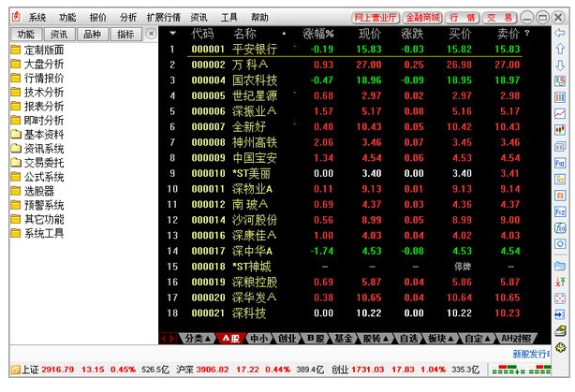Click the 交易 button at top right
Screen dimensions: 575x392
499,17
